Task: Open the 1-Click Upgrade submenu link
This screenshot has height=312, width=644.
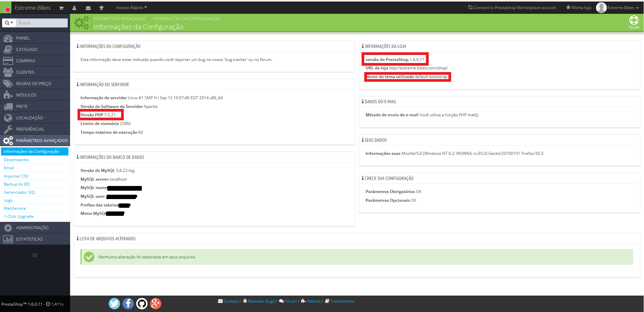Action: [x=19, y=216]
